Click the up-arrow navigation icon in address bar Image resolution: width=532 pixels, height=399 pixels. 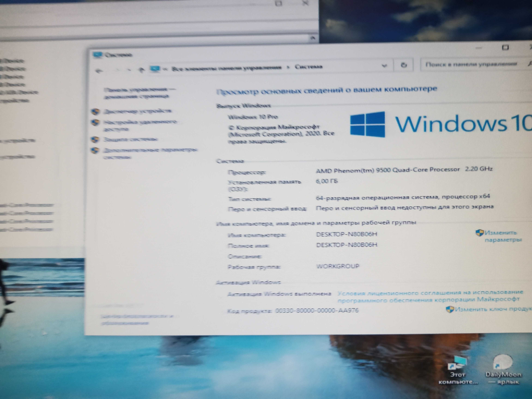click(141, 70)
